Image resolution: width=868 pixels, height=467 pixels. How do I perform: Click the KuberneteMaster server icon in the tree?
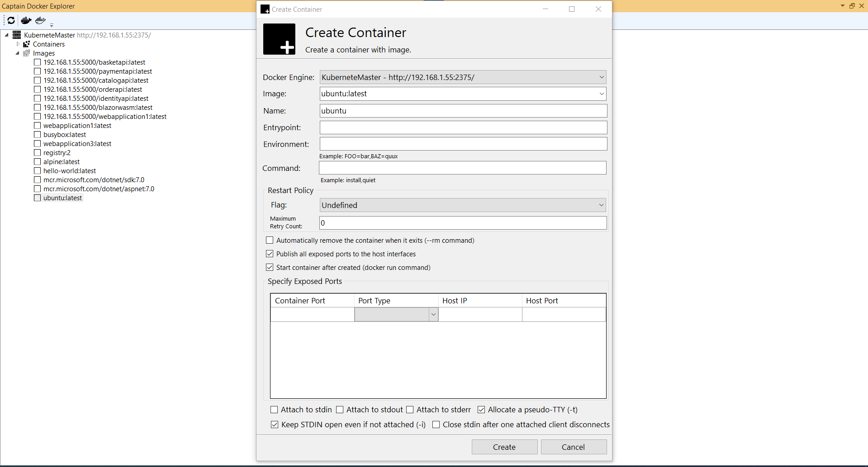16,34
